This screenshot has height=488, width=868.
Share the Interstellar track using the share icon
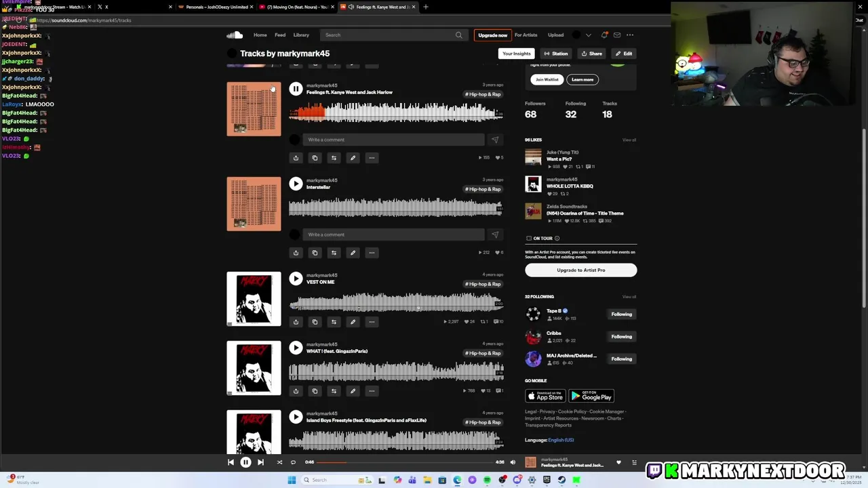pos(296,253)
